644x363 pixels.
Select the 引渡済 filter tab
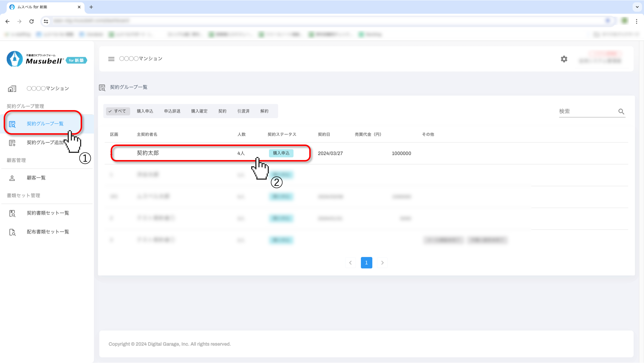coord(243,111)
